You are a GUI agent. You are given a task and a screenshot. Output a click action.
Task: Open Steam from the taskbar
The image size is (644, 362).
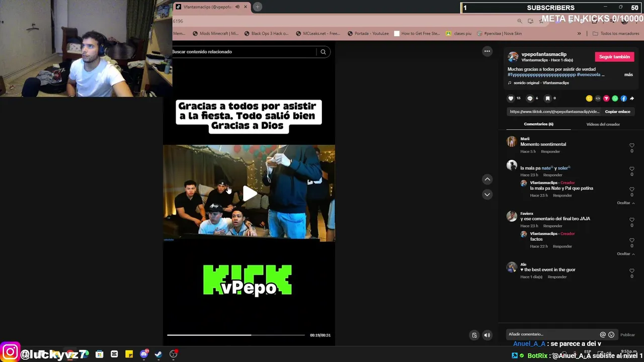(x=158, y=354)
